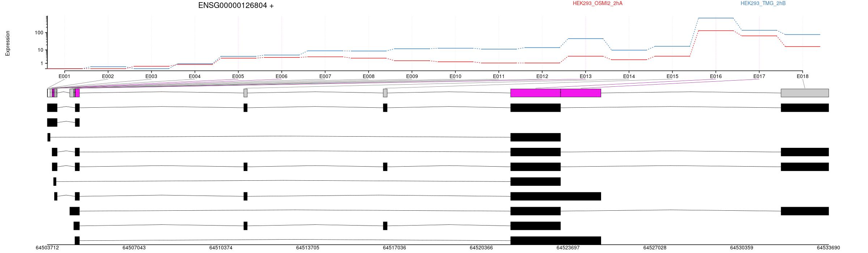Click the red expression peak at E016
The image size is (868, 253).
(716, 31)
